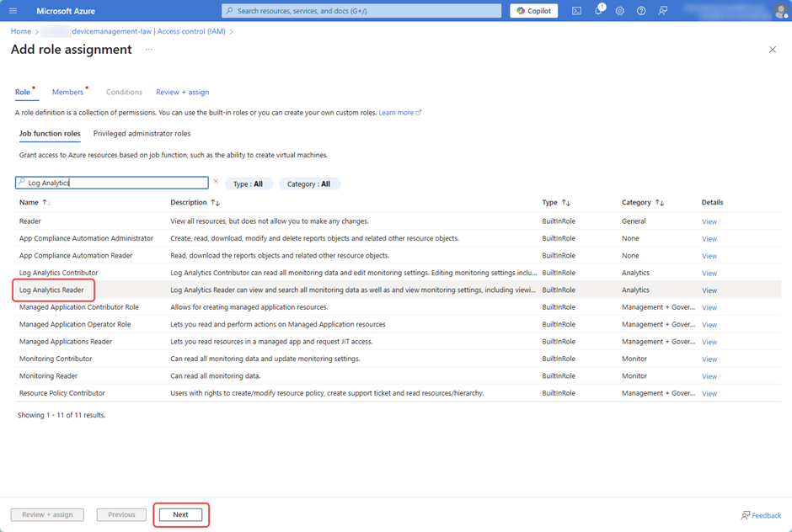View the notifications bell
The width and height of the screenshot is (792, 532).
click(598, 10)
